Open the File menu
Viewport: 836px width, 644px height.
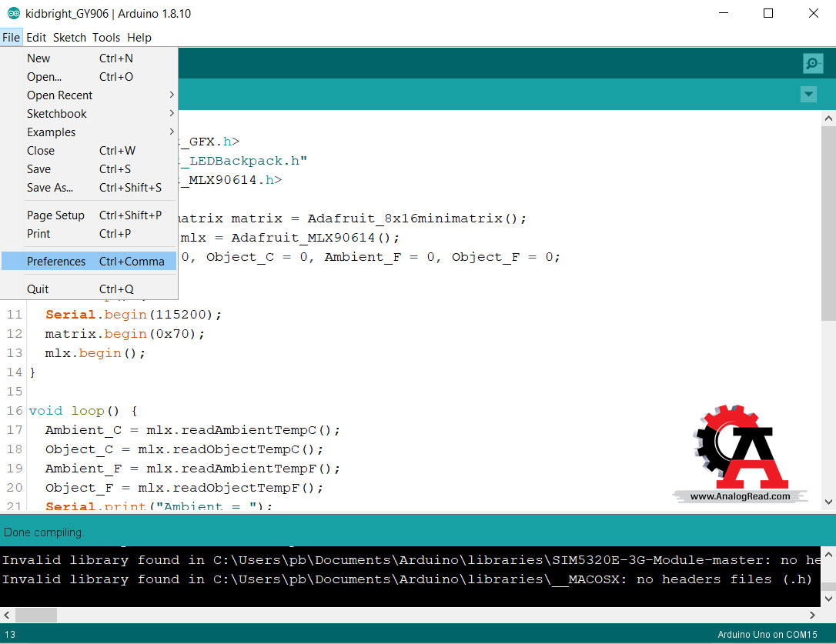pos(12,38)
